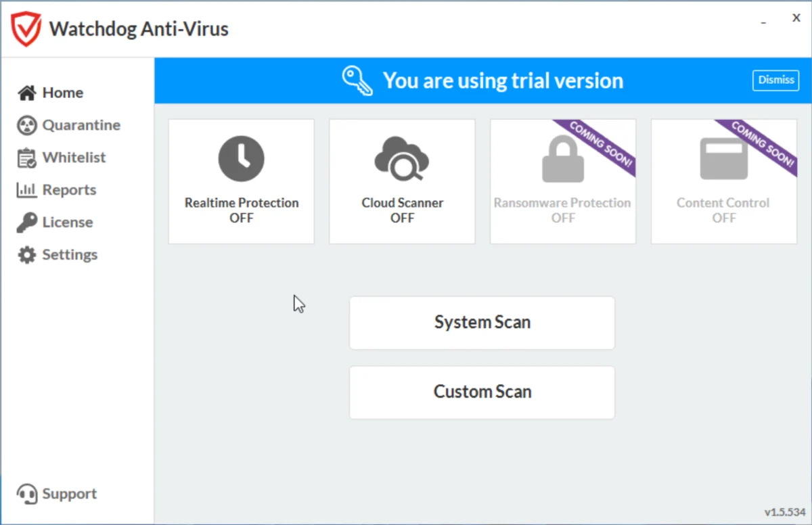Toggle Realtime Protection OFF label
812x525 pixels.
(x=242, y=219)
